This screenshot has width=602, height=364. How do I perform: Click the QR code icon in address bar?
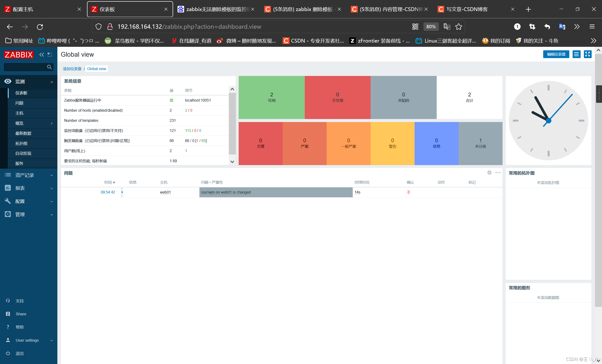coord(415,27)
